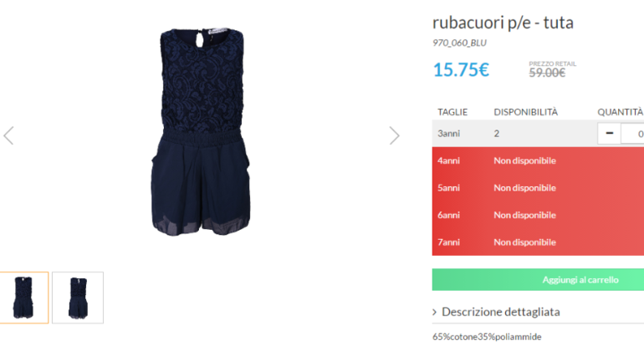Select the second back-view thumbnail
The image size is (644, 356).
[x=78, y=298]
